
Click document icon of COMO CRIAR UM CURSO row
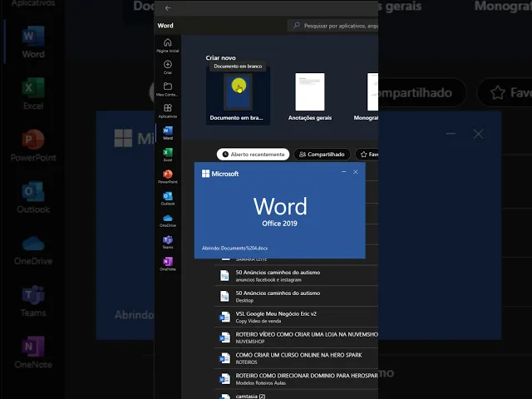point(224,358)
